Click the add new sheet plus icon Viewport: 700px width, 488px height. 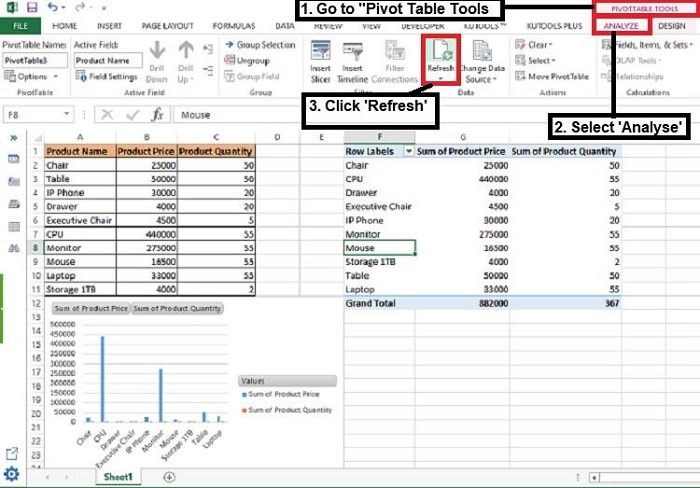tap(169, 477)
